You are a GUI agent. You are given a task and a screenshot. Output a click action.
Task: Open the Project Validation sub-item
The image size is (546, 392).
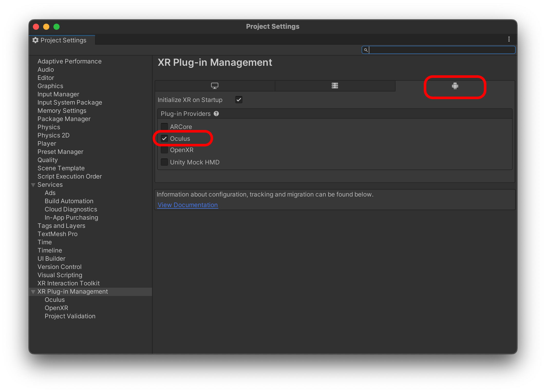point(70,316)
